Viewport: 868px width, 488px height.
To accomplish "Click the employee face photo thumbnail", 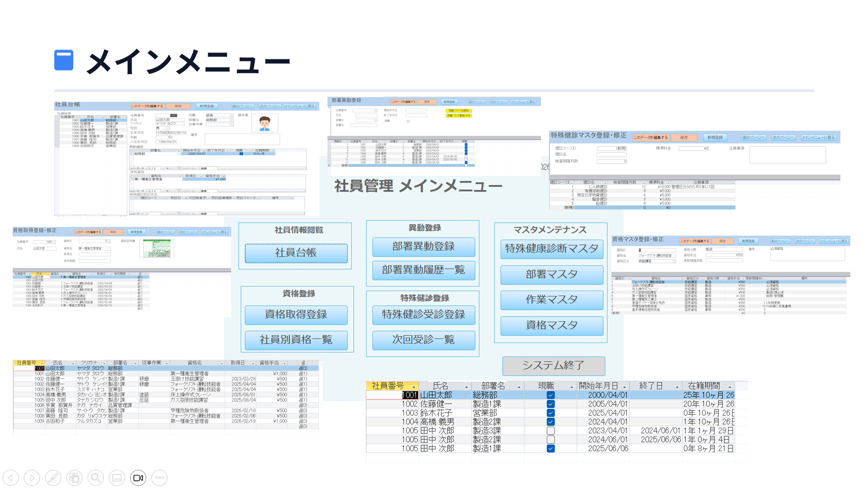I will 265,123.
